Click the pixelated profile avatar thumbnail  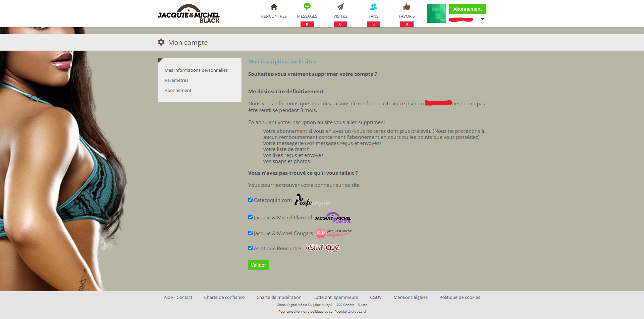tap(436, 14)
